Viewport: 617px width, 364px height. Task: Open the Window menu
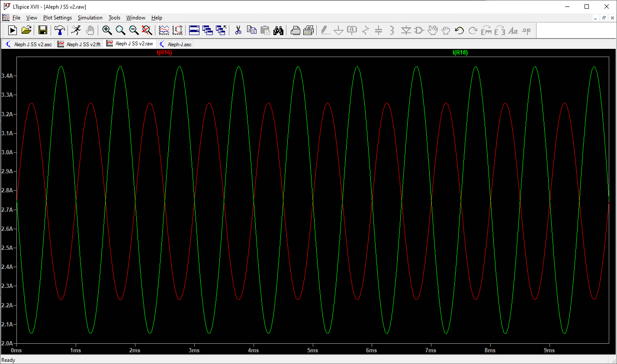[135, 18]
